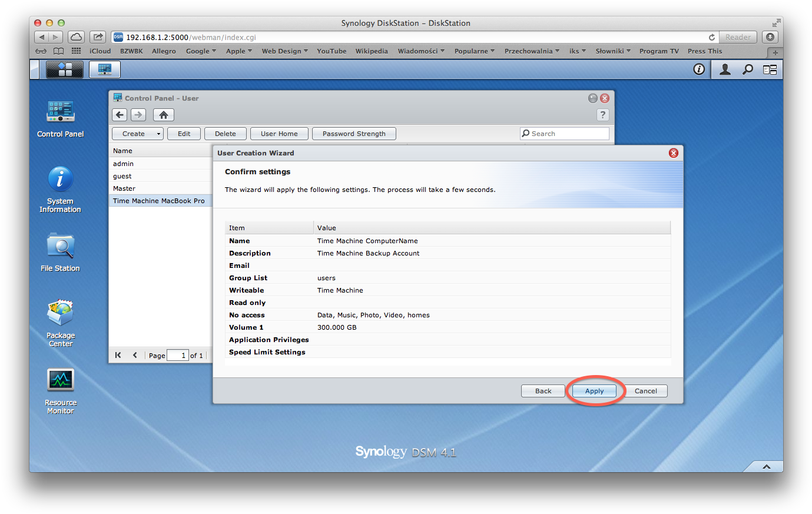812x514 pixels.
Task: Open the DSM main menu icon
Action: 65,69
